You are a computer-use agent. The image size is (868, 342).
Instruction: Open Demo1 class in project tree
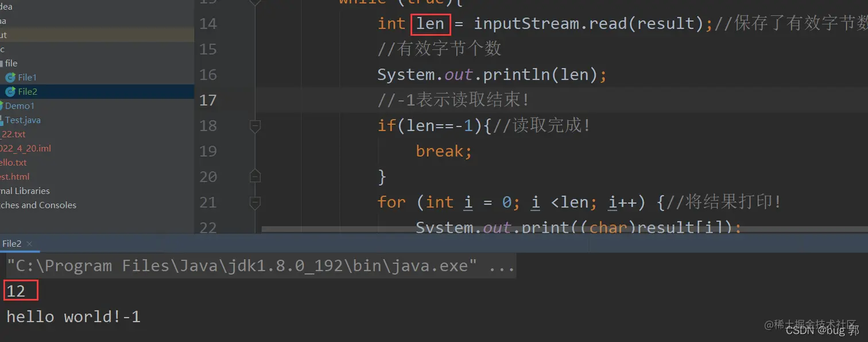[x=20, y=106]
